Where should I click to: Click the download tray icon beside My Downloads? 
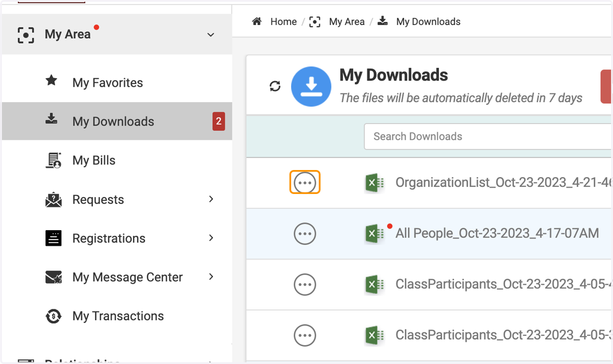tap(52, 119)
